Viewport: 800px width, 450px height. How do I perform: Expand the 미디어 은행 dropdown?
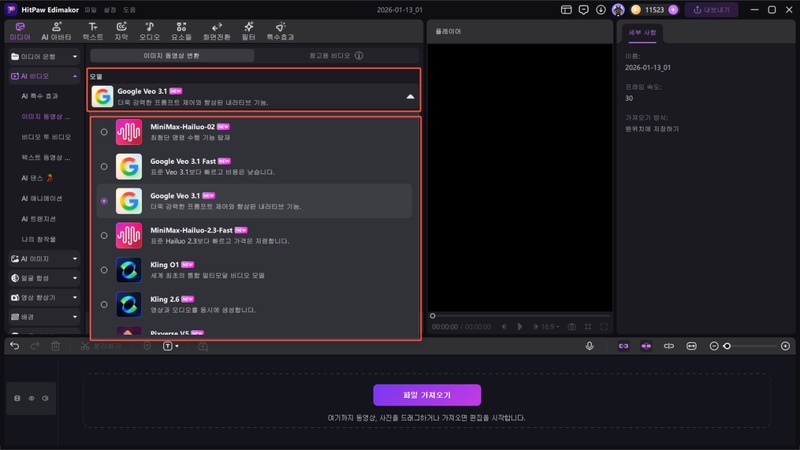74,57
